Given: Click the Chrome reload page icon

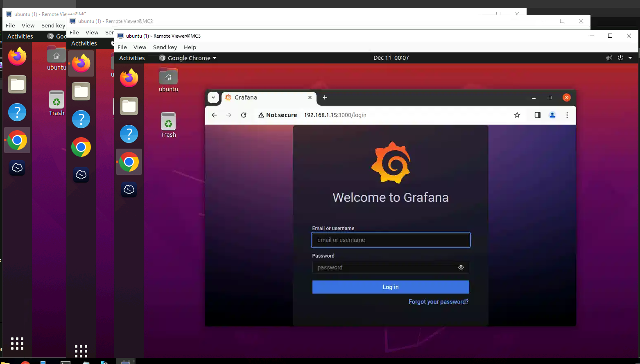Looking at the screenshot, I should tap(244, 115).
